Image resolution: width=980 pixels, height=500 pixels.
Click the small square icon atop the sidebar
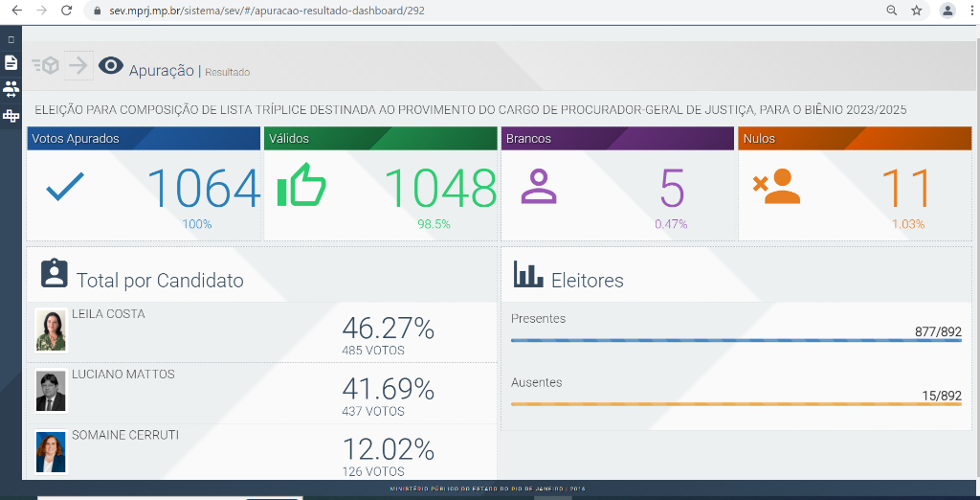coord(11,39)
